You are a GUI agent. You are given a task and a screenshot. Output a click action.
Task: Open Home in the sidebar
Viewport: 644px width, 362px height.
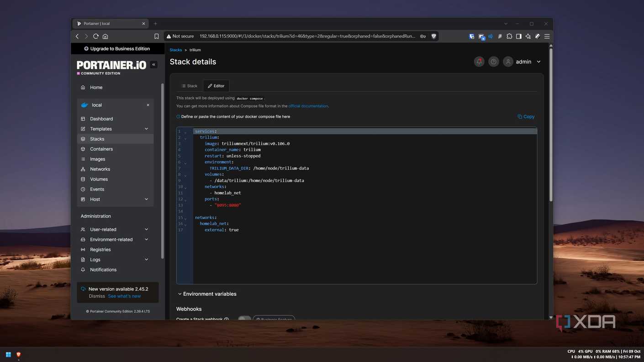[115, 87]
